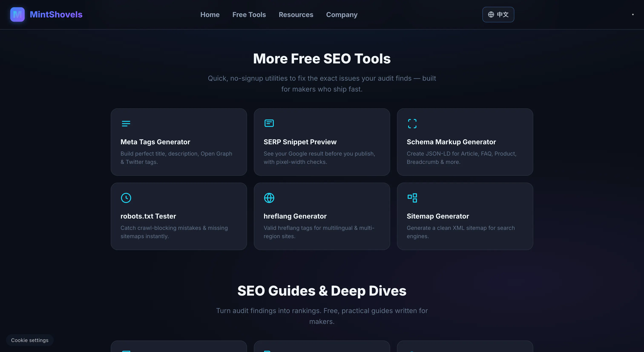
Task: Click the robots.txt Tester clock icon
Action: coord(126,198)
